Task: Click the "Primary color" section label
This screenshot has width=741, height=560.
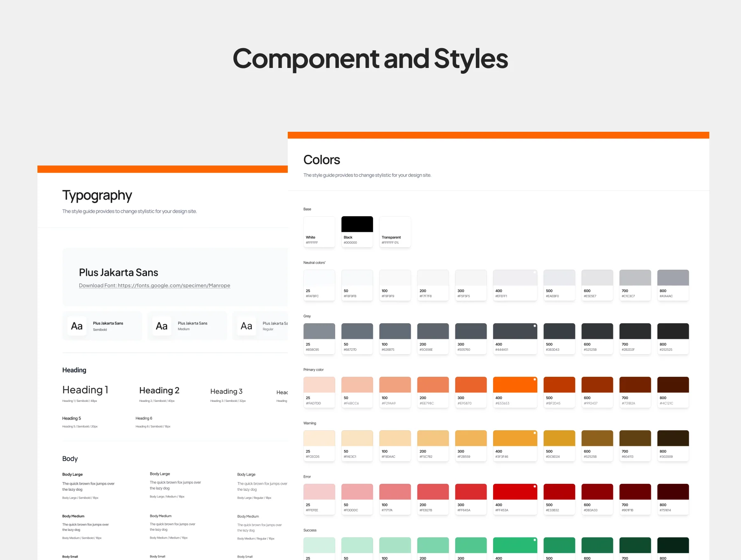Action: 314,370
